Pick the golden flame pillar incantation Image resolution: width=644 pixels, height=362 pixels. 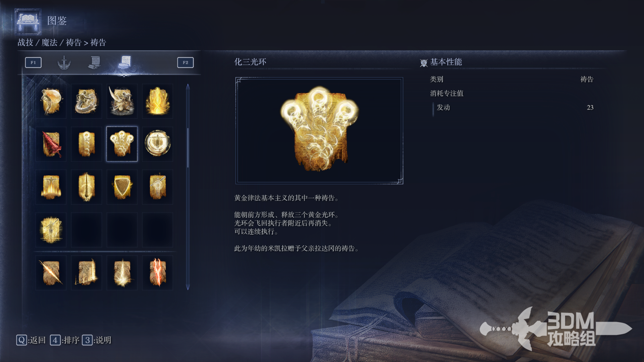click(x=158, y=101)
